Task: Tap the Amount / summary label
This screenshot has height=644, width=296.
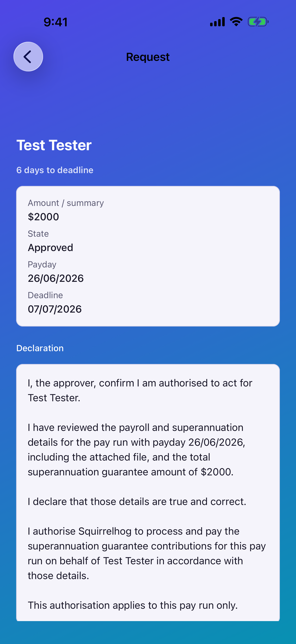Action: coord(66,203)
